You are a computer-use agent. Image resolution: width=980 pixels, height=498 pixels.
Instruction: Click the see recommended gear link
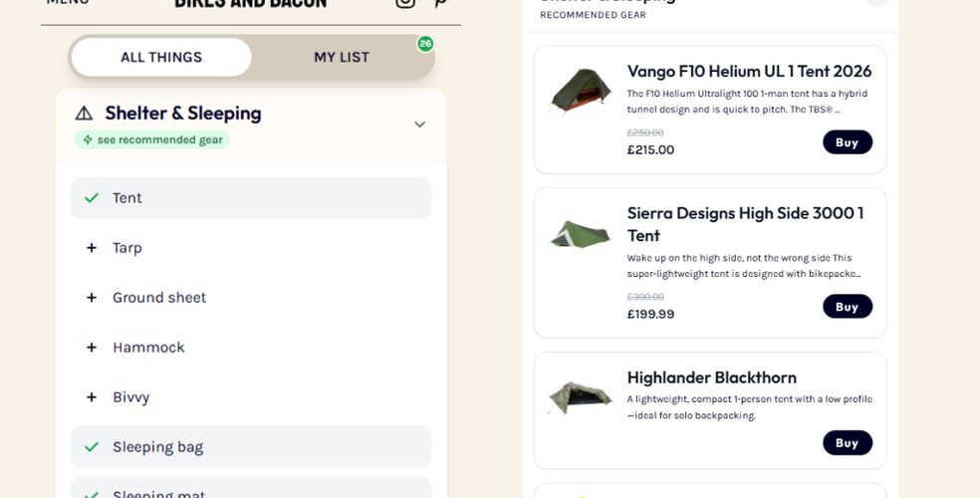[x=152, y=139]
